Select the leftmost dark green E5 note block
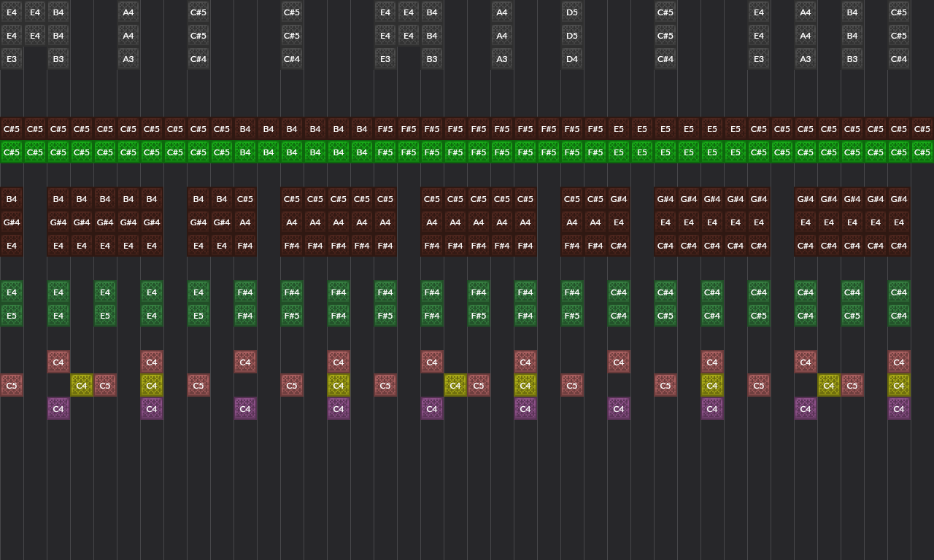934x560 pixels. tap(12, 316)
